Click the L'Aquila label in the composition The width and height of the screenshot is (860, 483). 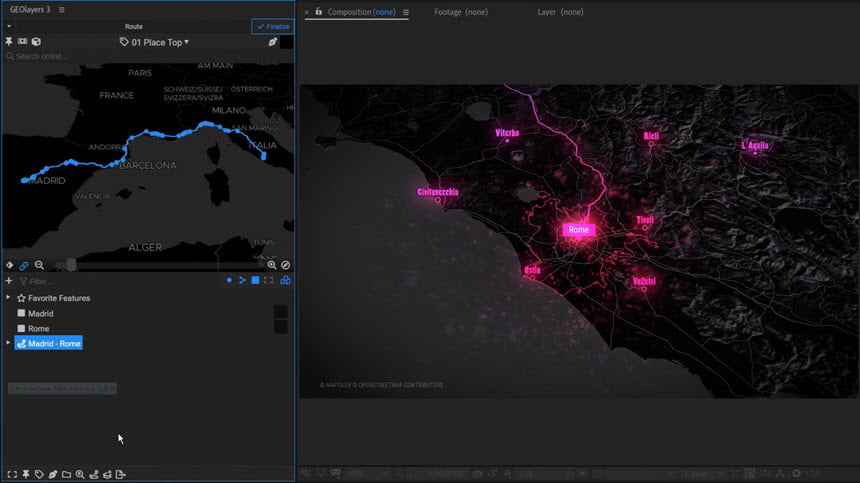755,145
